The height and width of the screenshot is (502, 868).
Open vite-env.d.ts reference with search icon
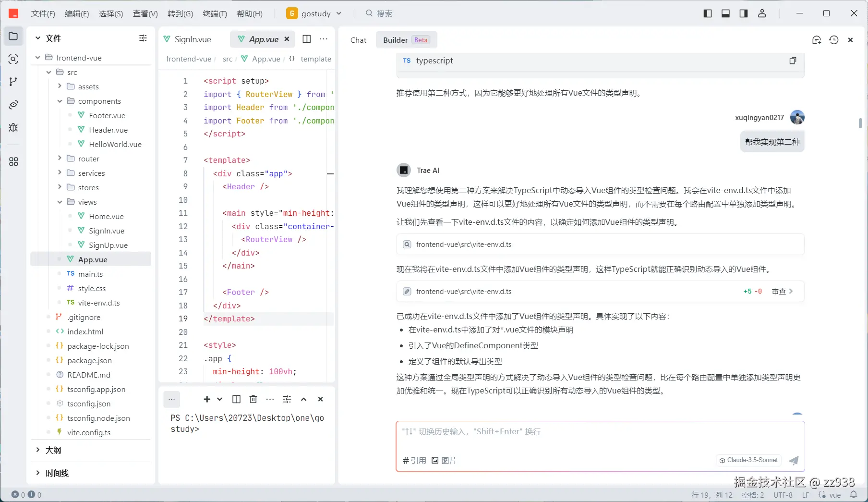(x=600, y=245)
